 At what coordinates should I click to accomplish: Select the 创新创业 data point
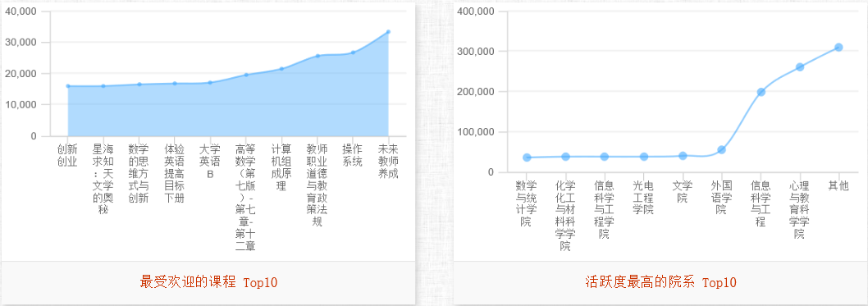coord(67,86)
